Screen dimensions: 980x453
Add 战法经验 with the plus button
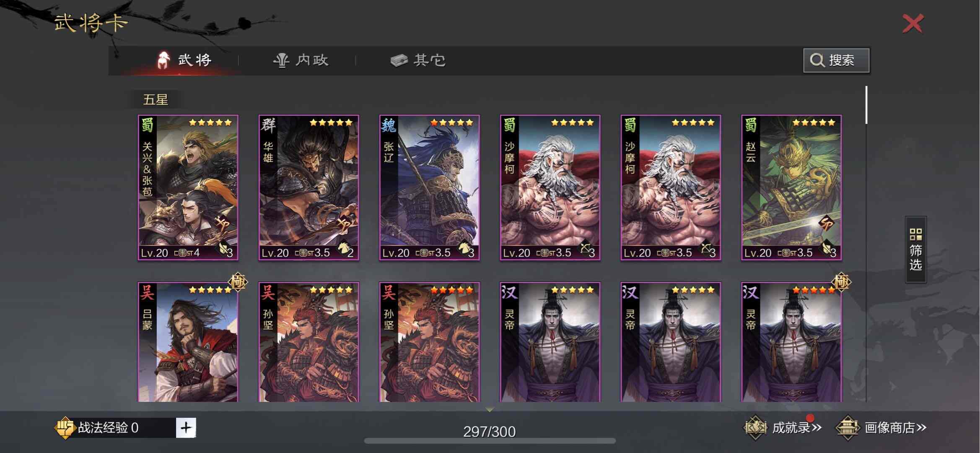[x=186, y=428]
